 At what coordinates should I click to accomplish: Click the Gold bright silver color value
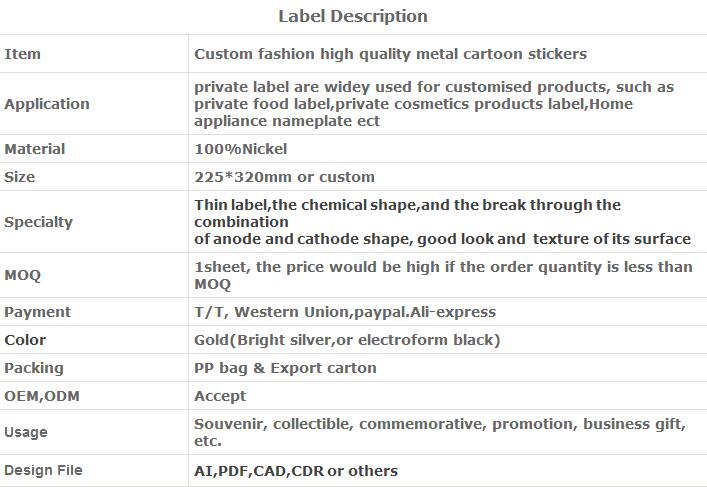[x=347, y=340]
